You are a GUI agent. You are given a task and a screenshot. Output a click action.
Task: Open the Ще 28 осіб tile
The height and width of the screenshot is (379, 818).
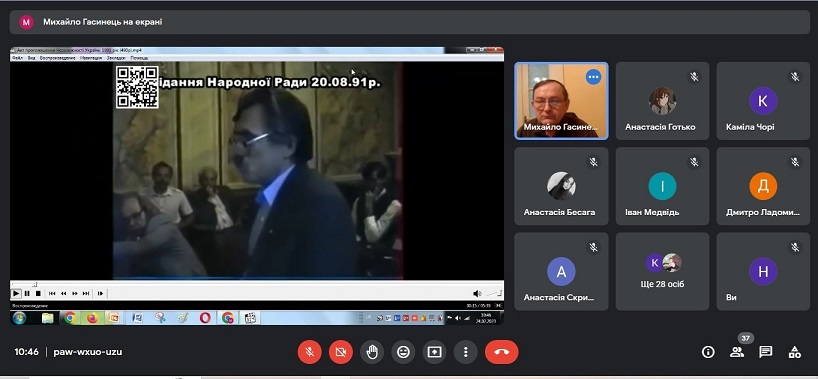pos(663,271)
